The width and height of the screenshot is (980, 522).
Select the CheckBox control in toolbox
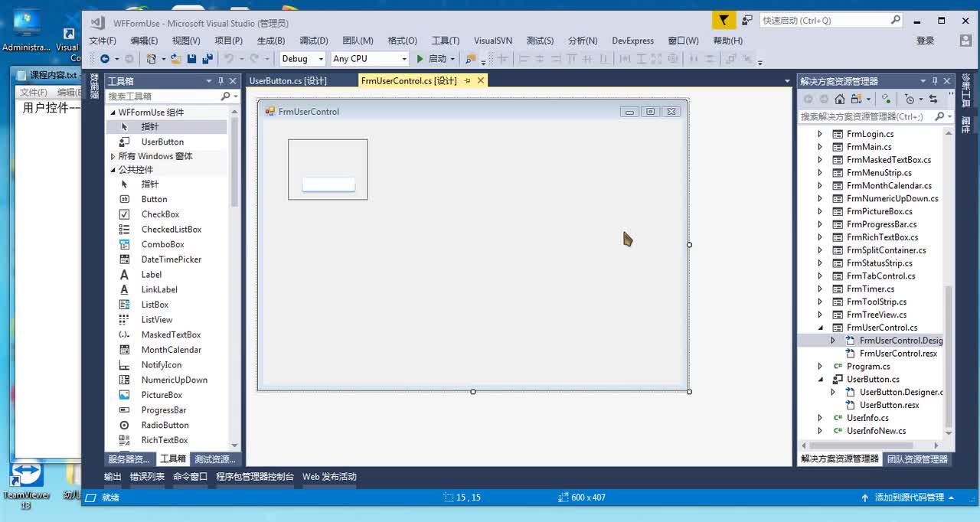click(x=160, y=214)
